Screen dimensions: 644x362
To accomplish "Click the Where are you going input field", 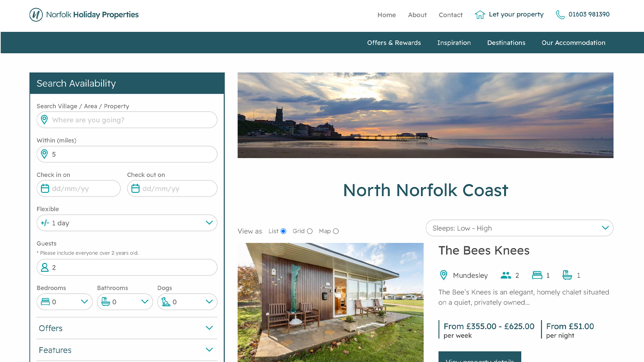I will (127, 120).
